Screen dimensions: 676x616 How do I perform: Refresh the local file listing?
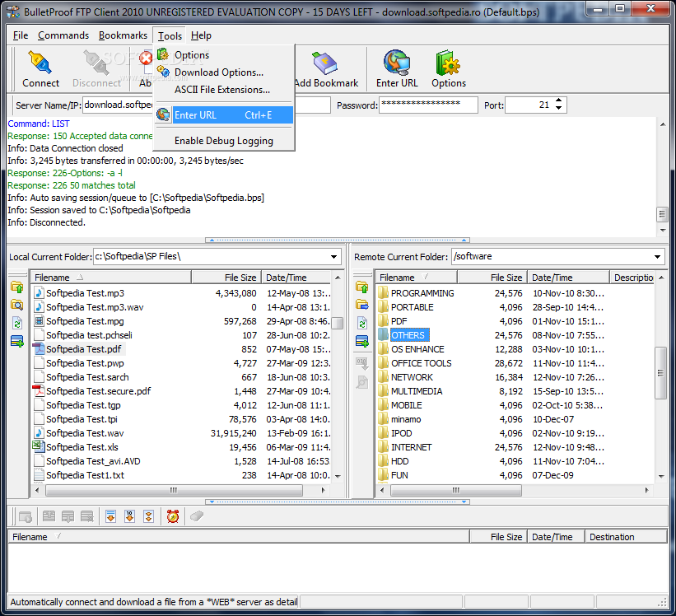17,324
